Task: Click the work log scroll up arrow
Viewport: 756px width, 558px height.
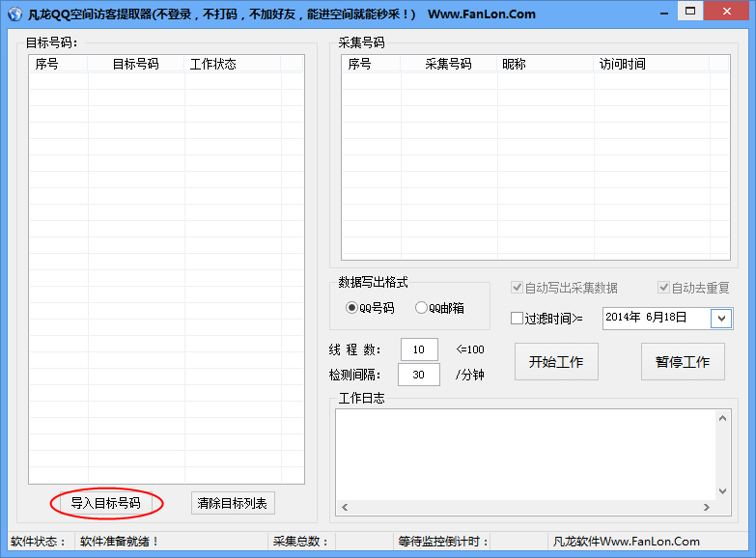Action: point(723,418)
